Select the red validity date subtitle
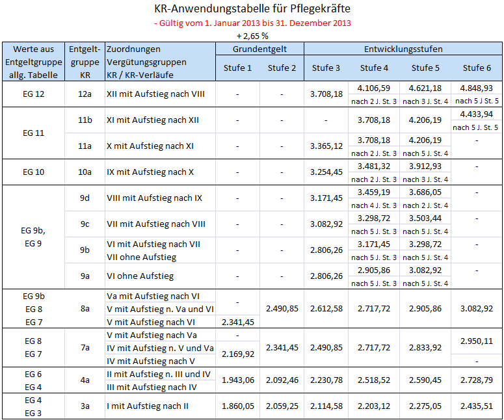Viewport: 504px width, 420px height. 252,23
